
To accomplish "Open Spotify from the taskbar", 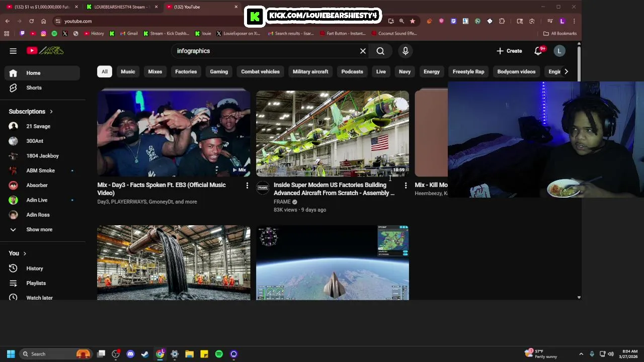I will tap(219, 354).
